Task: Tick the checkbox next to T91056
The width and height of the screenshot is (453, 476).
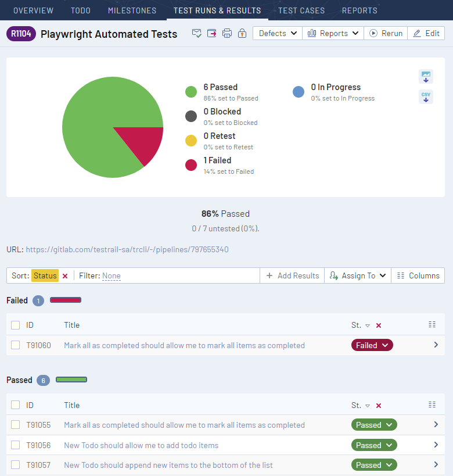Action: pyautogui.click(x=16, y=445)
